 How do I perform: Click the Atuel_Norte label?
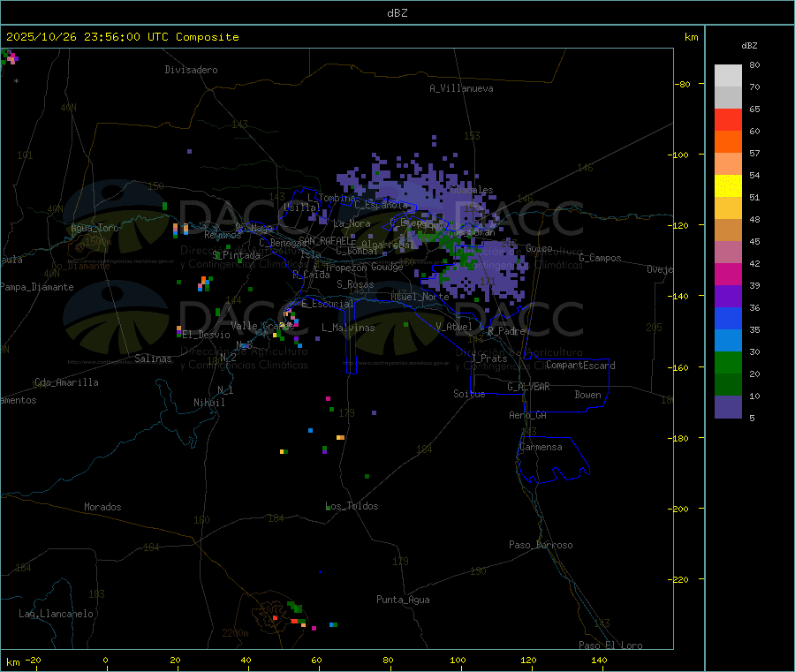420,297
